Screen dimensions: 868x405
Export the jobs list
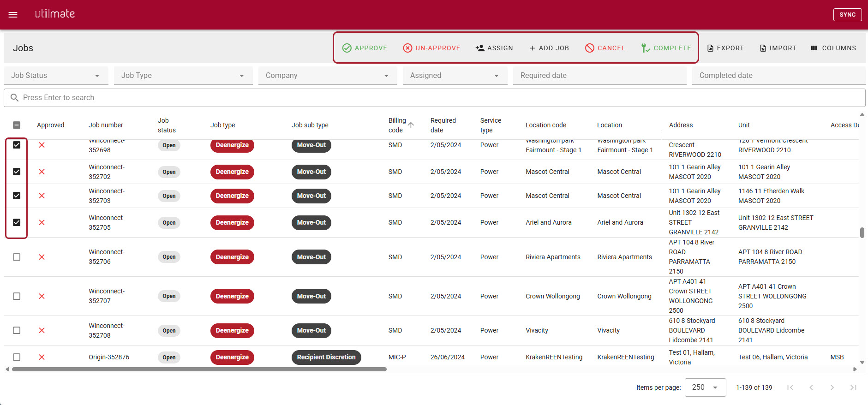(725, 48)
